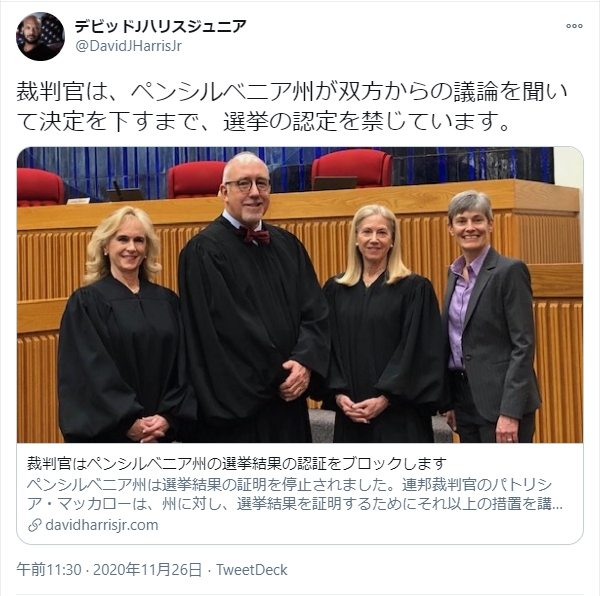
Task: Open the display name デビッドJハリスジュニア
Action: tap(160, 26)
